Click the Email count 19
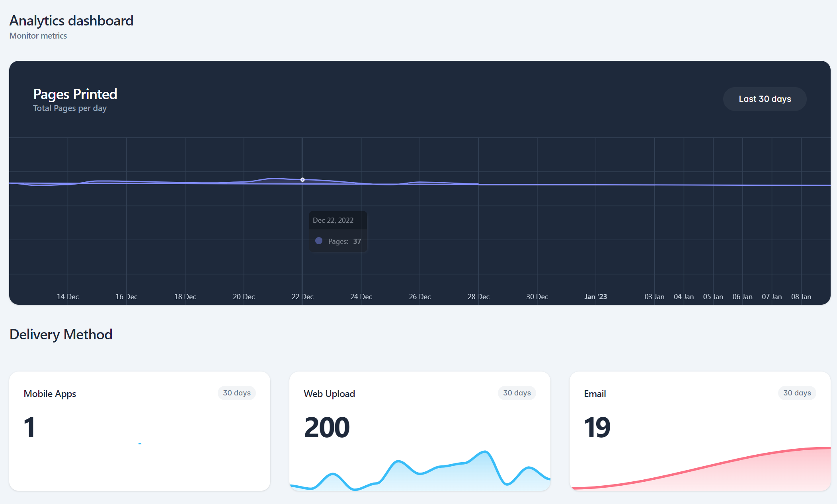The image size is (837, 504). pyautogui.click(x=597, y=428)
